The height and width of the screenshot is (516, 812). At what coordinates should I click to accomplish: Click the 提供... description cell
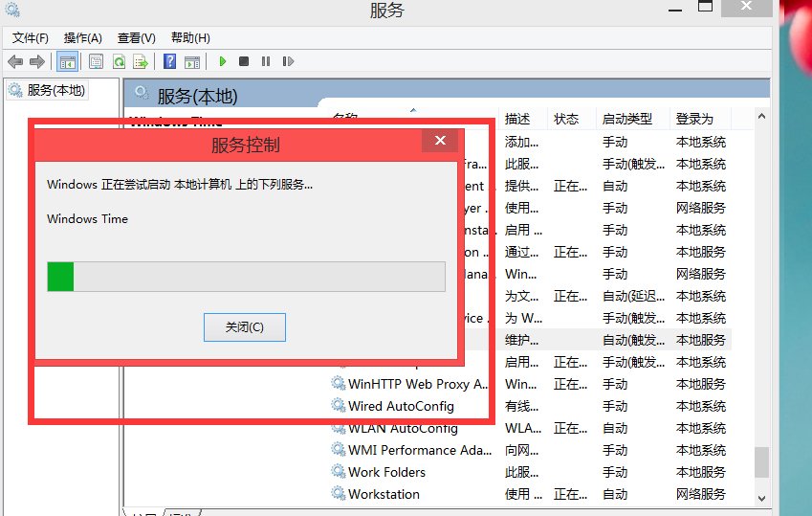[521, 186]
